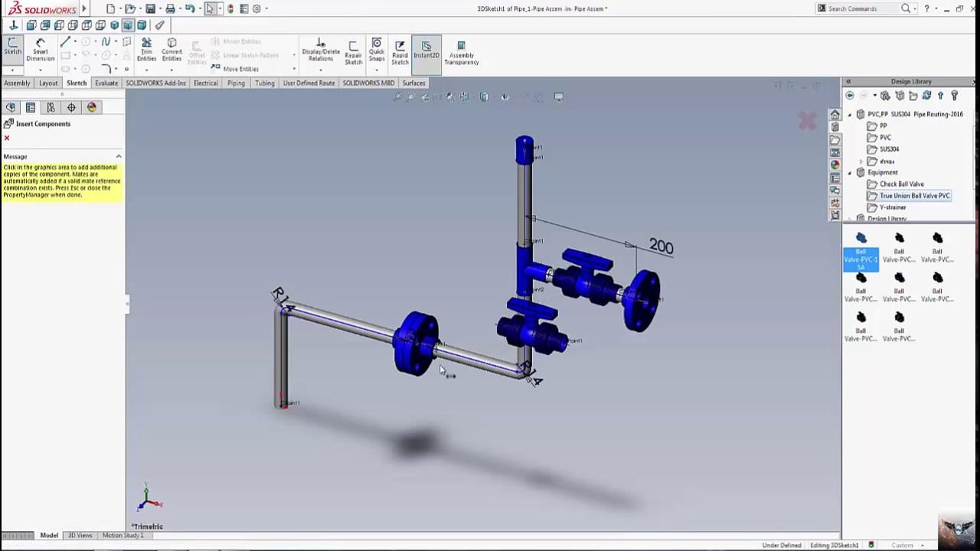This screenshot has height=551, width=980.
Task: Open the SOLIDWORKS MBD tab
Action: pos(368,83)
